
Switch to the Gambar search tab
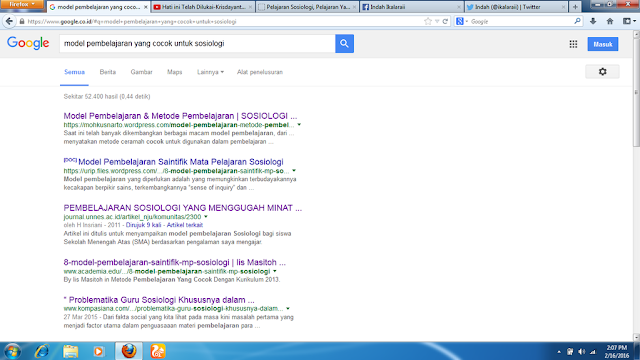(x=141, y=72)
